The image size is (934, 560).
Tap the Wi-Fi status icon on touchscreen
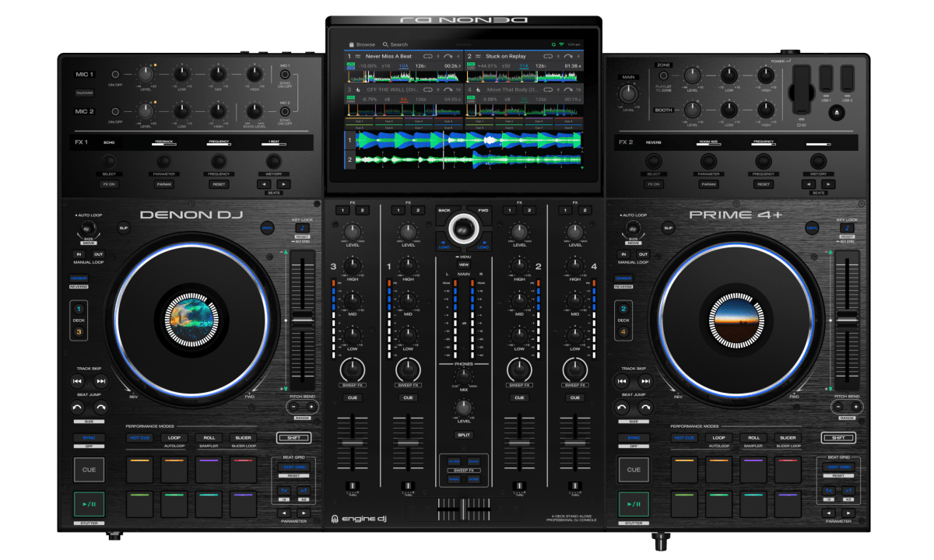coord(562,44)
